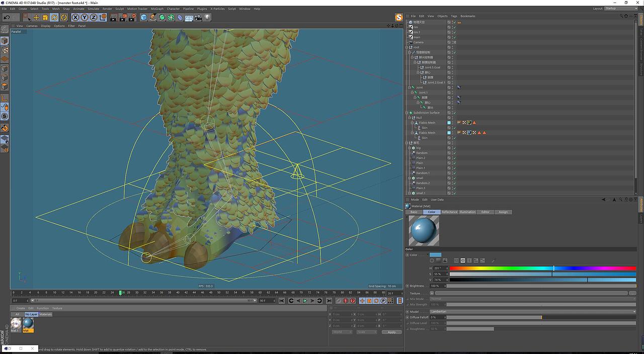The height and width of the screenshot is (354, 644).
Task: Toggle the Position keyframe icon
Action: click(362, 301)
